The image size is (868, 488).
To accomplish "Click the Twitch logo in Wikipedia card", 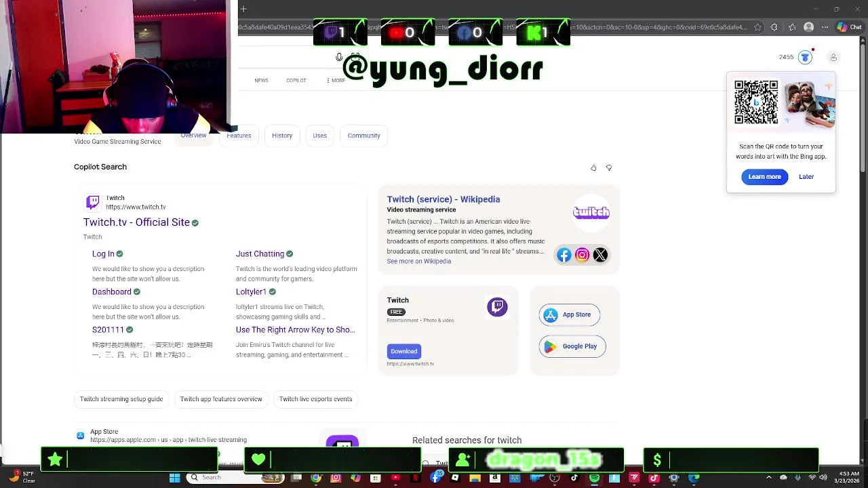I will click(x=591, y=212).
